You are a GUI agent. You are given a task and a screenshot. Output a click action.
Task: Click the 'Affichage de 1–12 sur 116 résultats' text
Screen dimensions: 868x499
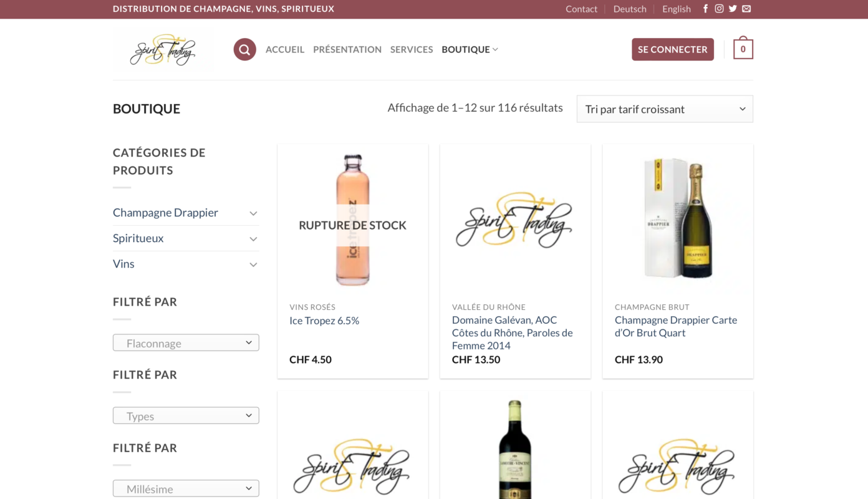[475, 108]
